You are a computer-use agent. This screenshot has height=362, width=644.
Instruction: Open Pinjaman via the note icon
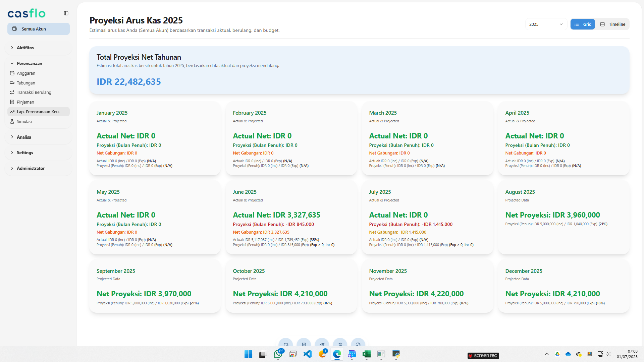click(12, 102)
